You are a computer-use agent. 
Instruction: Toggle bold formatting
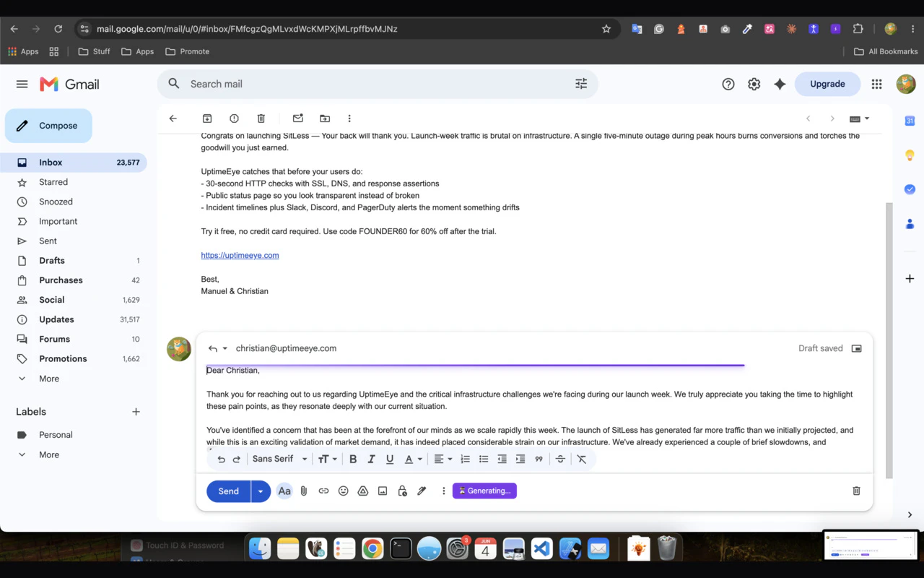point(353,460)
